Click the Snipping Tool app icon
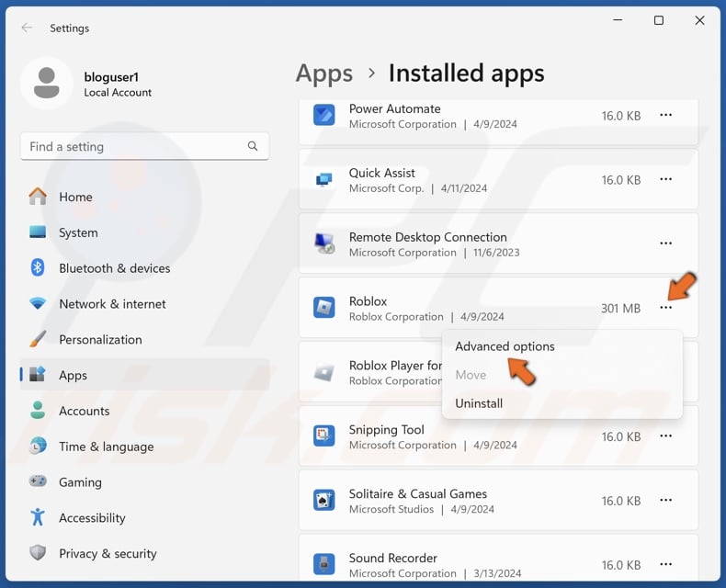726x588 pixels. click(x=323, y=436)
